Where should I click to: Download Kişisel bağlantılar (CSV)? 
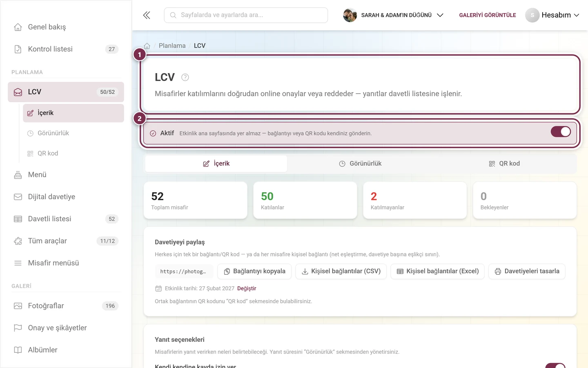(x=341, y=271)
